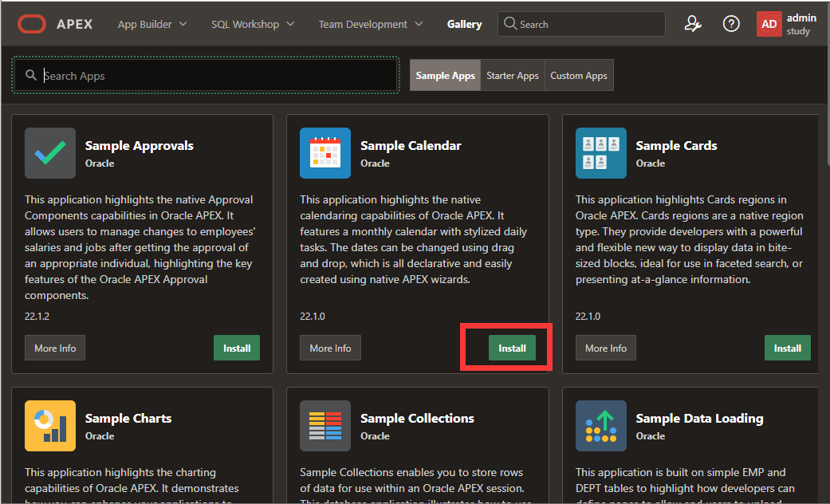Click the Sample Cards app icon
Screen dimensions: 830x504
(x=601, y=153)
